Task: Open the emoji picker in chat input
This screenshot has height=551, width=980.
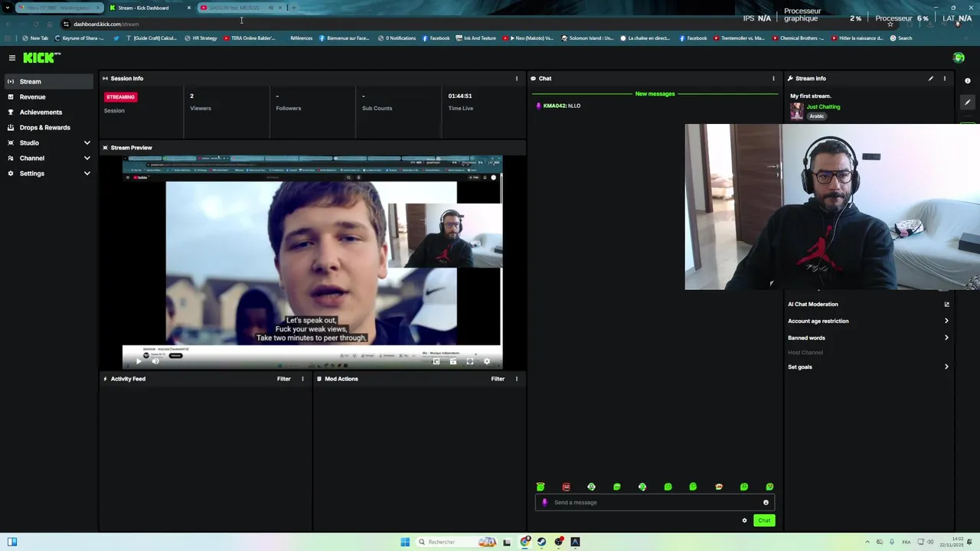Action: click(766, 503)
